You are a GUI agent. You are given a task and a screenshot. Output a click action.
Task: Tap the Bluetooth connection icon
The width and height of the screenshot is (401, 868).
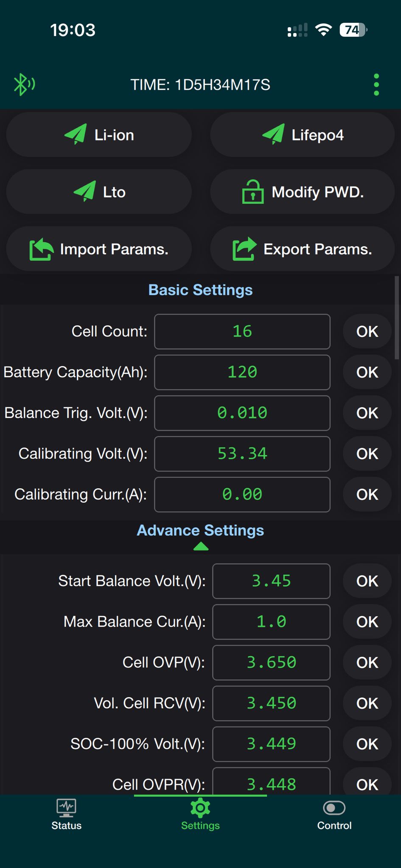[x=23, y=84]
